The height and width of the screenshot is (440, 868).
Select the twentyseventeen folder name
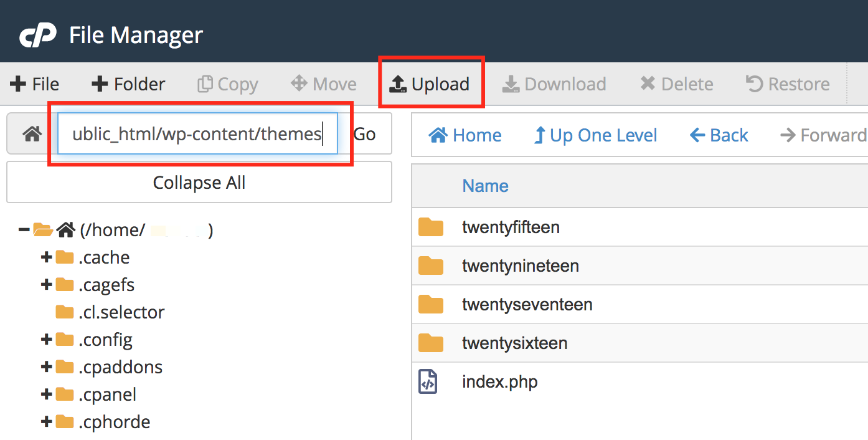click(x=527, y=305)
